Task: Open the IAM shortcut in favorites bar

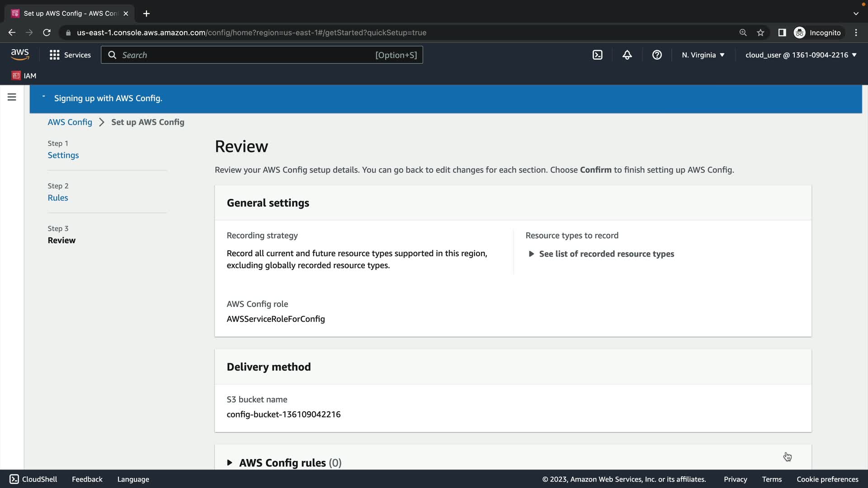Action: [24, 75]
